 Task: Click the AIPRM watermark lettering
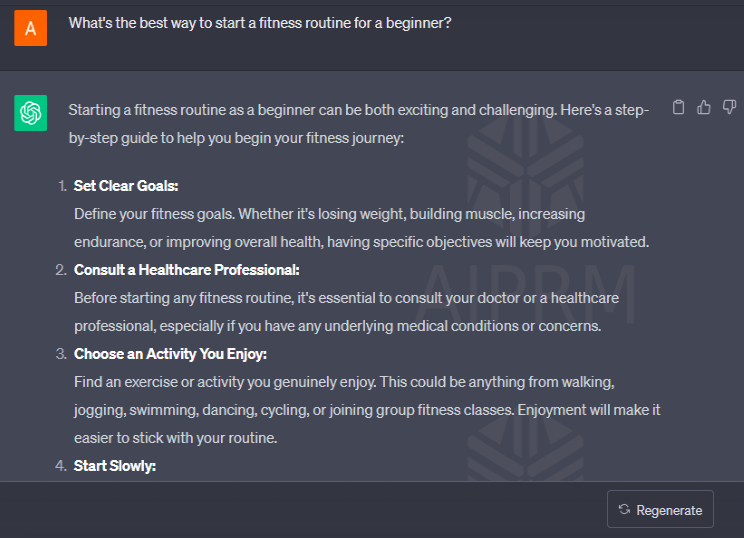(526, 294)
